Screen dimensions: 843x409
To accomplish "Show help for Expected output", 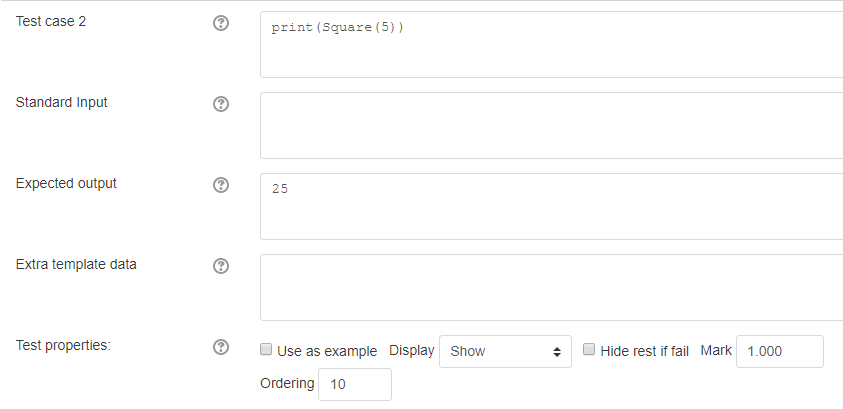I will coord(221,185).
